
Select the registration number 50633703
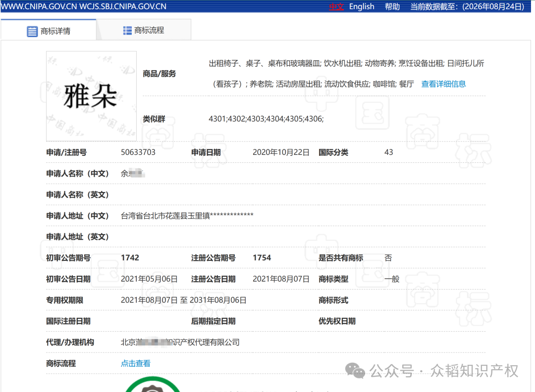[x=138, y=152]
